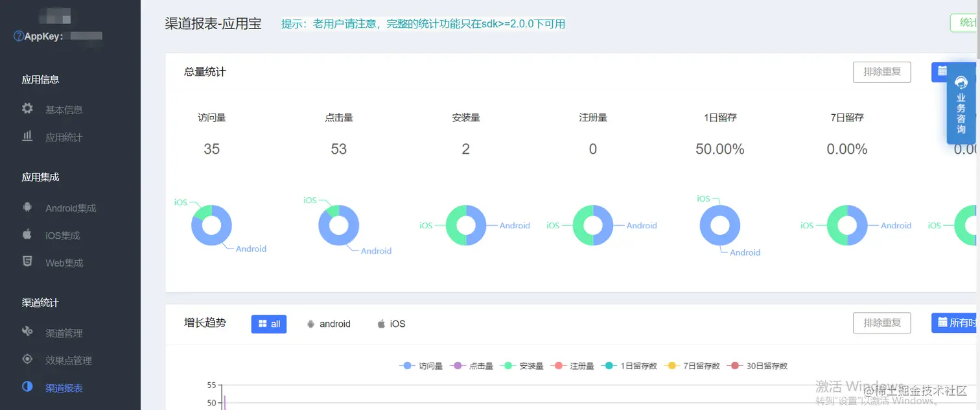Toggle 注册量 series in chart legend
Image resolution: width=980 pixels, height=410 pixels.
tap(572, 366)
